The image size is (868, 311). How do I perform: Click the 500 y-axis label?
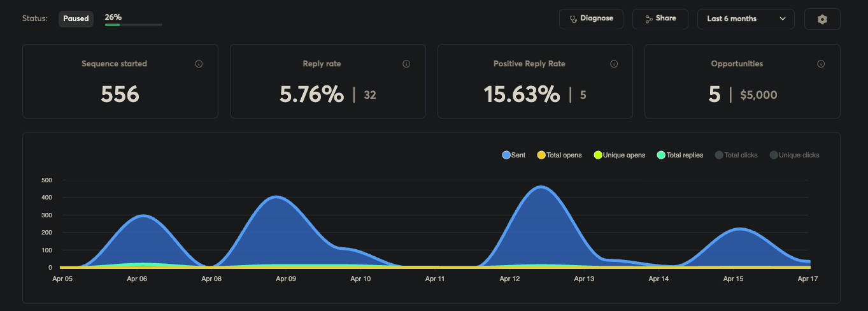(x=46, y=180)
